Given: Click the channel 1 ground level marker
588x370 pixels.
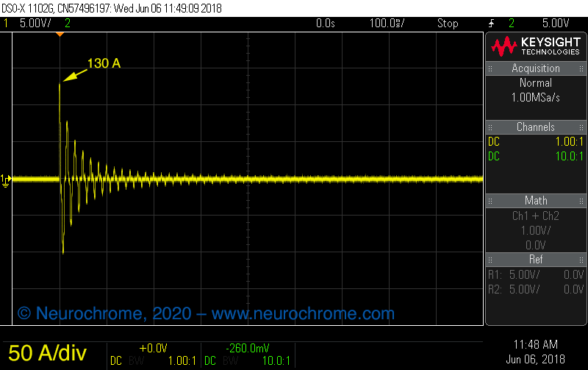Looking at the screenshot, I should click(6, 179).
